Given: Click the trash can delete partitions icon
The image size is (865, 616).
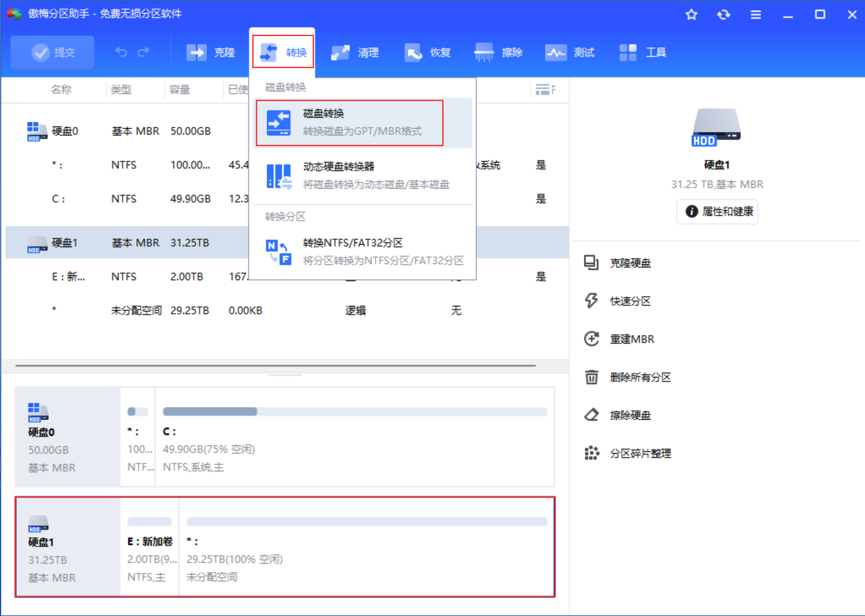Looking at the screenshot, I should pos(591,377).
